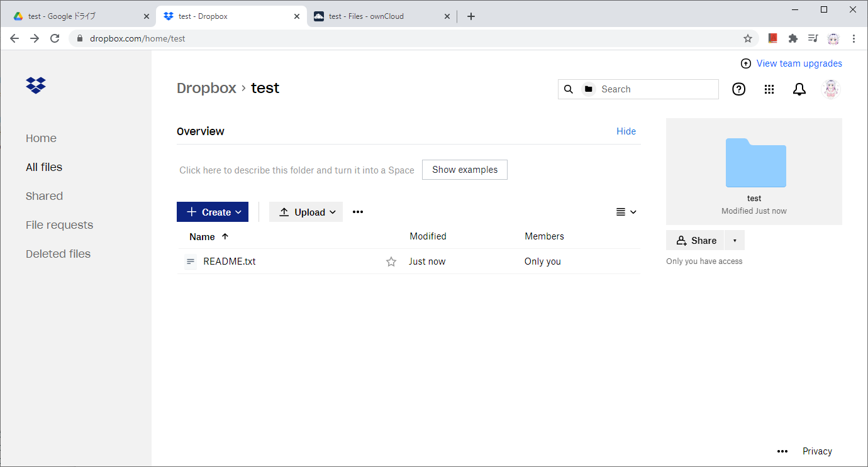Image resolution: width=868 pixels, height=467 pixels.
Task: Go back in browser history
Action: [14, 38]
